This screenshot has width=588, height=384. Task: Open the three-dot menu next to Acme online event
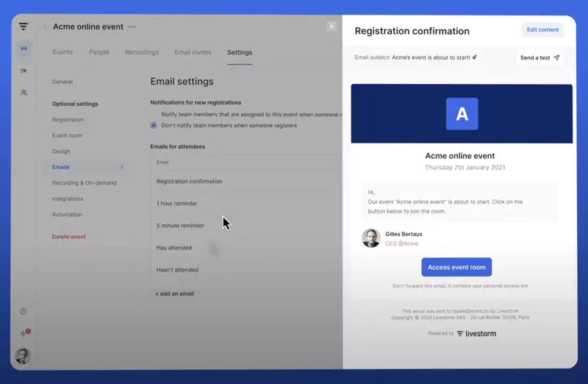(x=132, y=26)
